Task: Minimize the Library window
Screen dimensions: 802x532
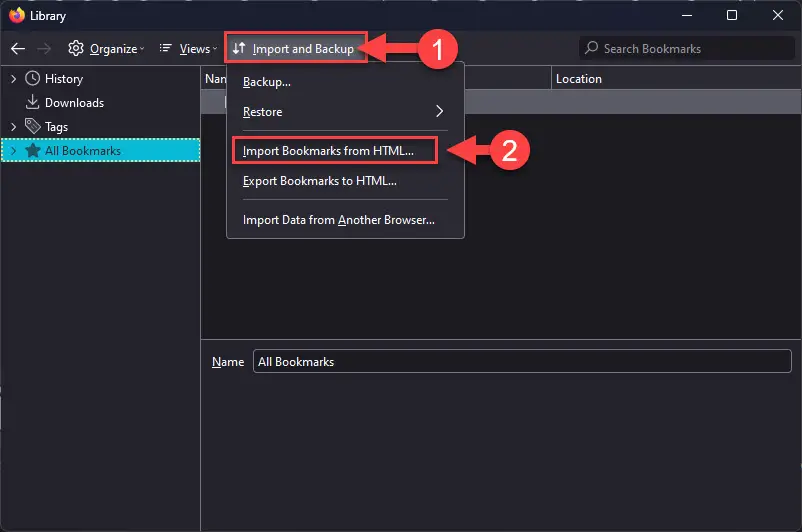Action: 687,15
